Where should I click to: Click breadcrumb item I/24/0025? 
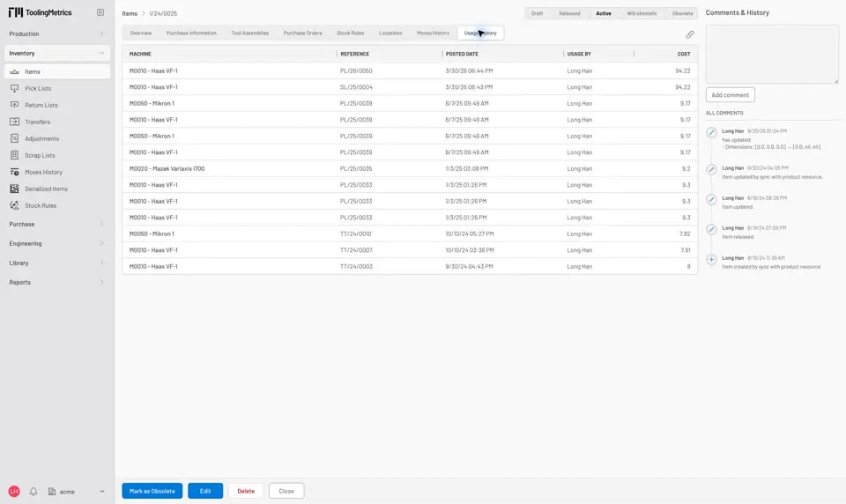tap(163, 13)
